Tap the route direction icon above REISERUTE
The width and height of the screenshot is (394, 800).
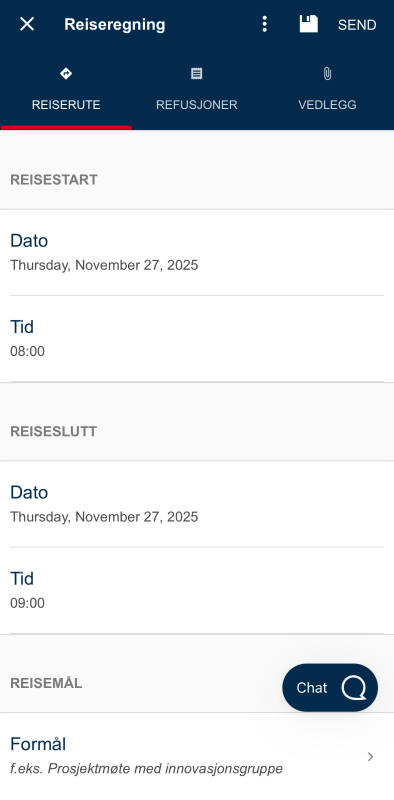tap(66, 74)
